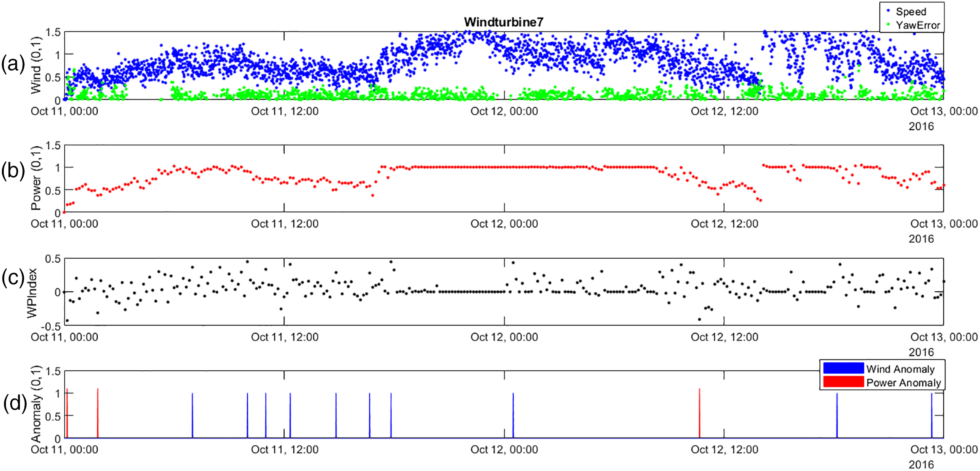
Task: Click Oct 12, 00:00 tick label under Wind plot
Action: click(504, 112)
